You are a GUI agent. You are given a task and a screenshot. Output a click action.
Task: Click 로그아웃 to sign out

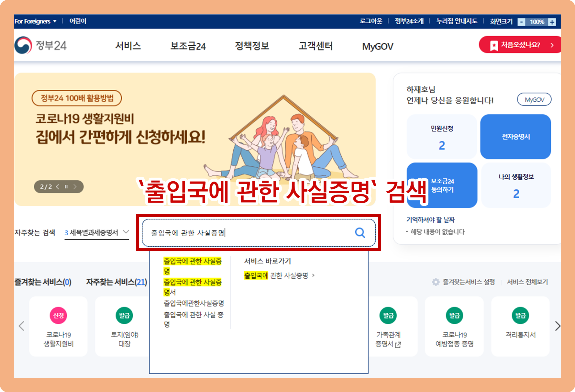tap(371, 21)
